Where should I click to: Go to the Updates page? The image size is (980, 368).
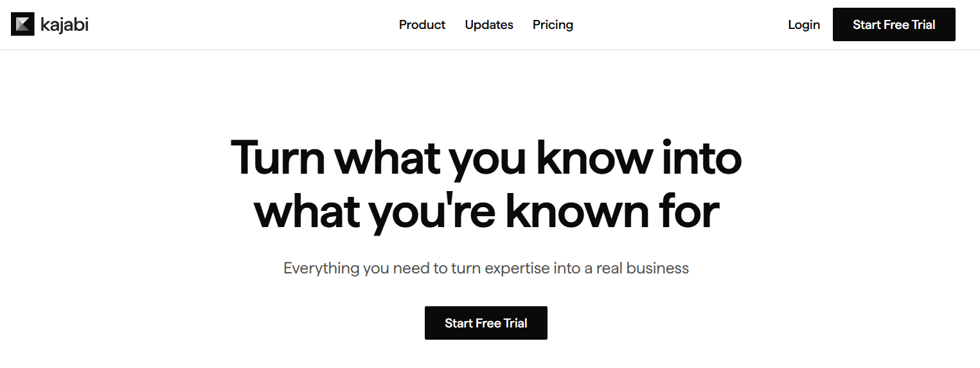[489, 25]
